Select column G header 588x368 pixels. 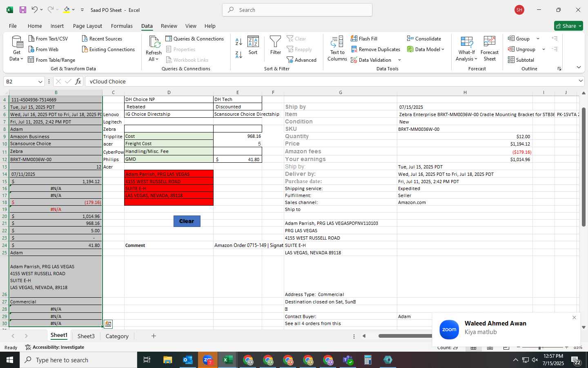pyautogui.click(x=340, y=92)
